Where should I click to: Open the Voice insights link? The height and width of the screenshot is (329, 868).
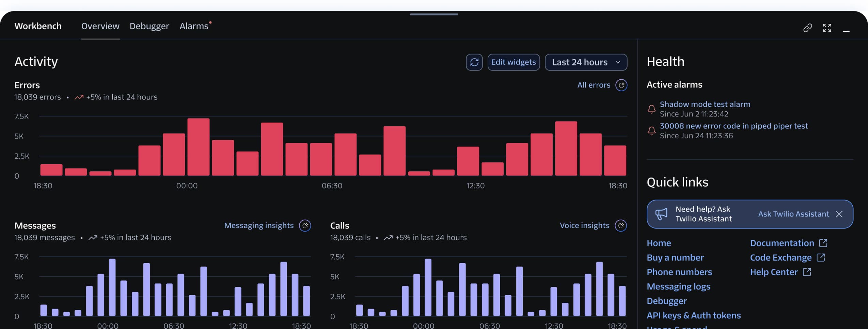point(584,225)
